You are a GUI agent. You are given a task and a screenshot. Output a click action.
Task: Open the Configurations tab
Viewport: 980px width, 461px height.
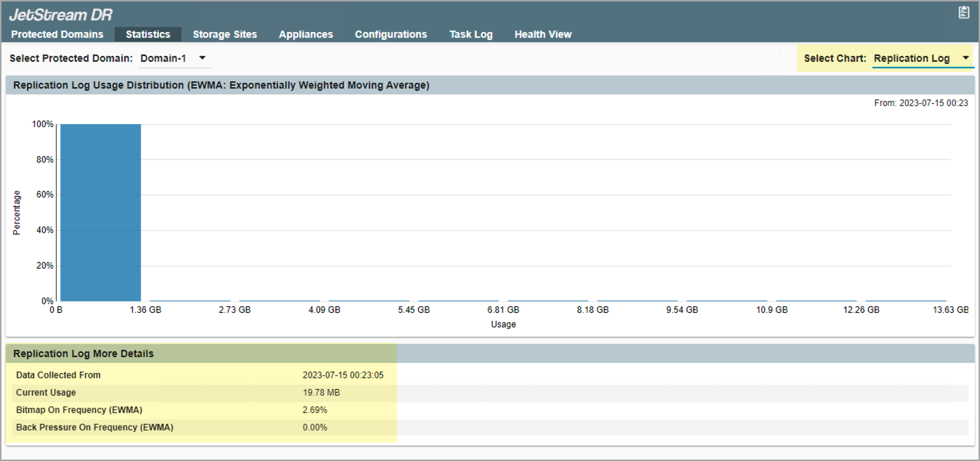[391, 34]
